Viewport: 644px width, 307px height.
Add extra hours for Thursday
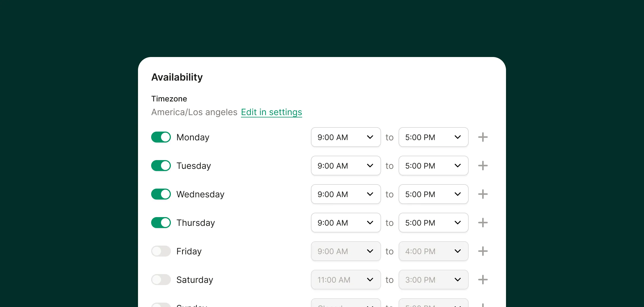point(483,223)
